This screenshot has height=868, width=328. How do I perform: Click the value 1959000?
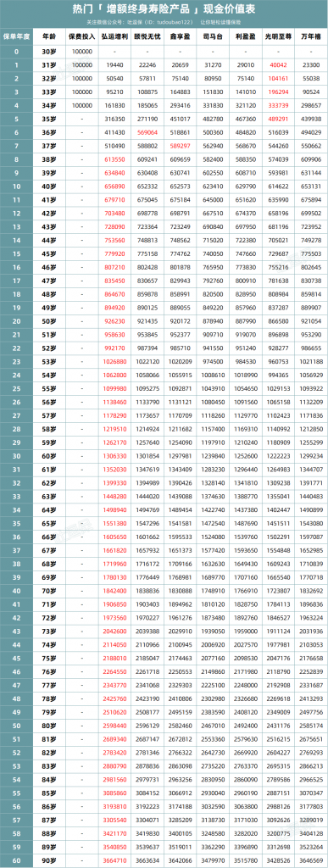(244, 631)
